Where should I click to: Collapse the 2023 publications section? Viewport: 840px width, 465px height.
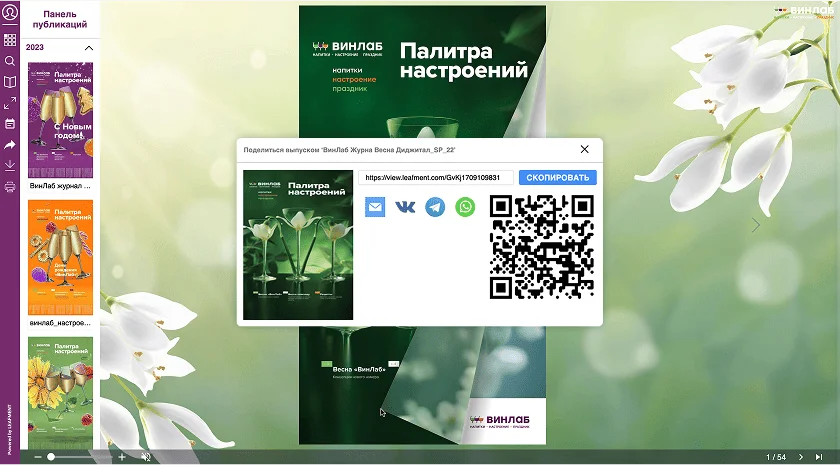88,48
